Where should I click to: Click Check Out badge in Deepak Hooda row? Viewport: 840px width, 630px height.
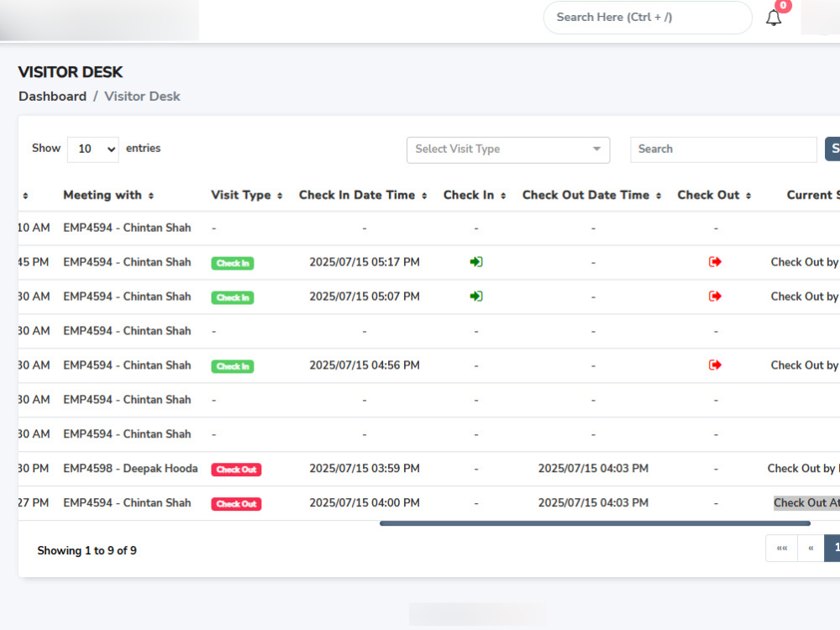(x=236, y=470)
